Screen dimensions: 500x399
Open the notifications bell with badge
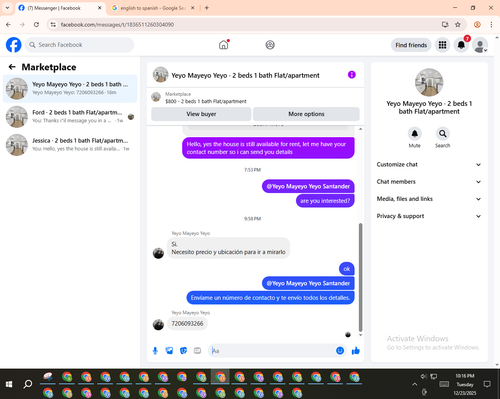click(x=461, y=45)
